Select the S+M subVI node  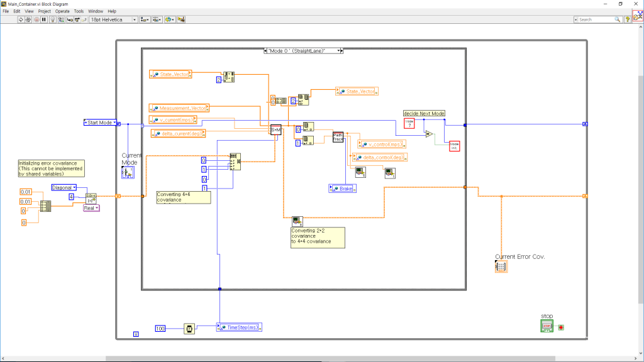coord(275,129)
